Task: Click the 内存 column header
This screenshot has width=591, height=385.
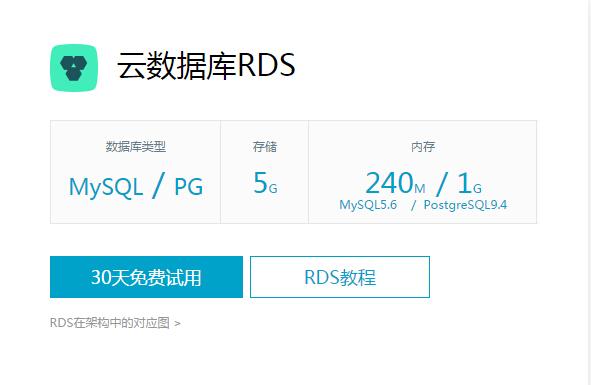Action: 423,147
